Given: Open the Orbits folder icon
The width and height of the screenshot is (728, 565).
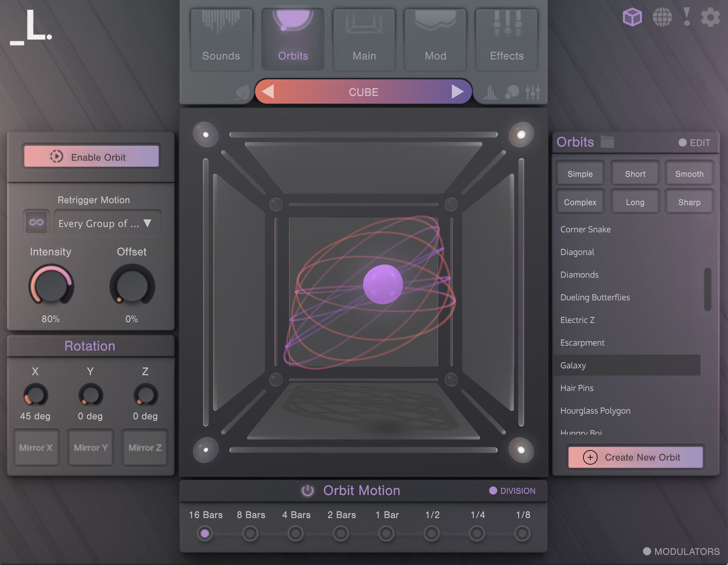Looking at the screenshot, I should point(607,142).
